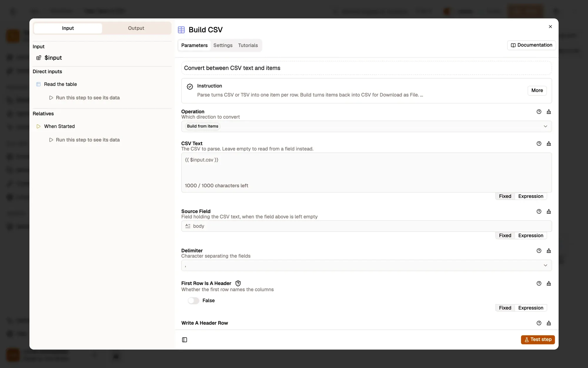Close the Build CSV dialog
The height and width of the screenshot is (368, 588).
tap(550, 26)
